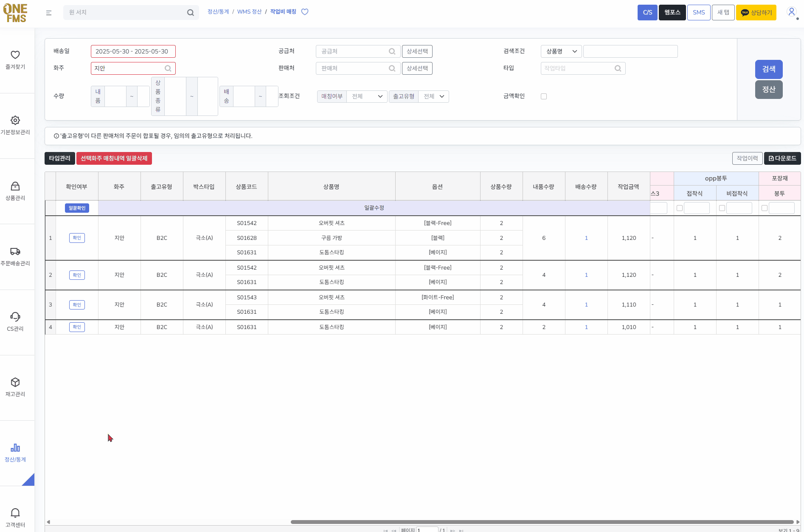Open 고객센터 bell icon in sidebar
The height and width of the screenshot is (532, 804).
coord(15,513)
